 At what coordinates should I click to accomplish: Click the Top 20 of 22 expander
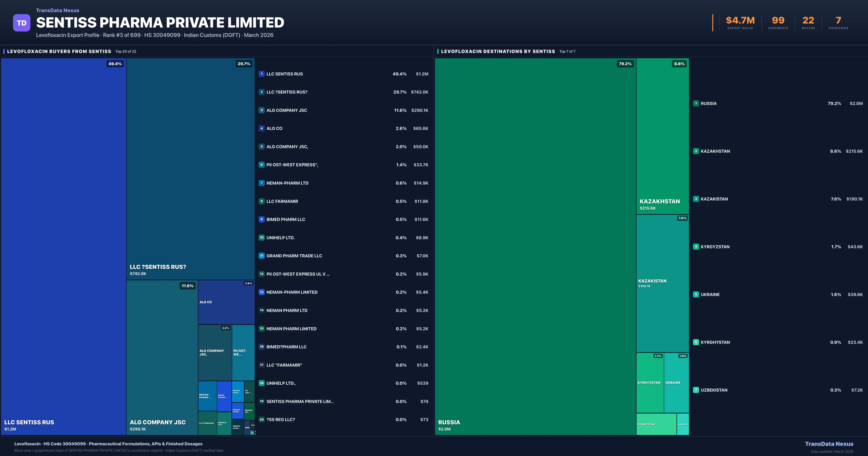click(x=126, y=52)
